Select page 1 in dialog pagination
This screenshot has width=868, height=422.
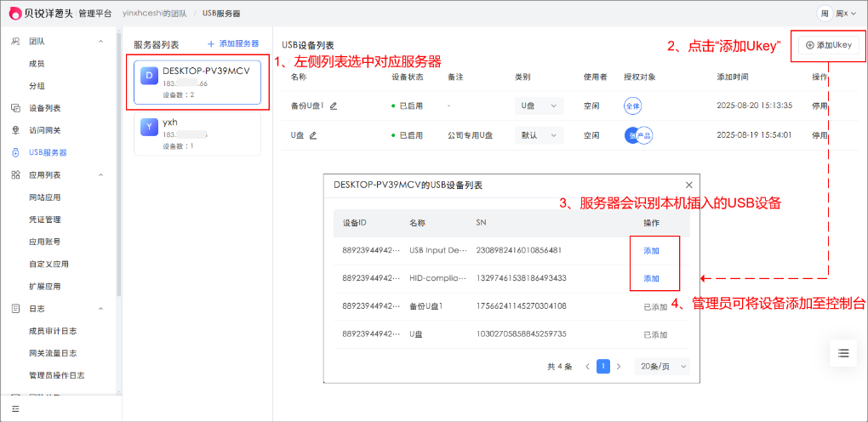603,367
